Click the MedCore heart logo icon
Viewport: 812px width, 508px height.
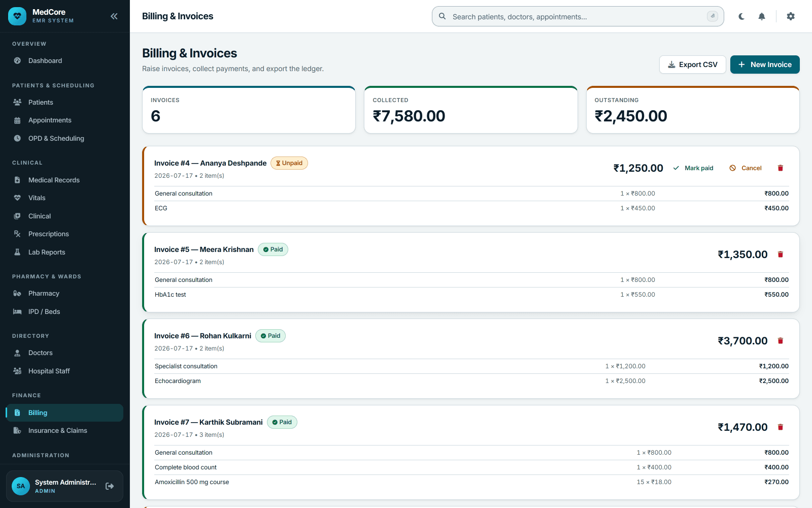(x=17, y=16)
